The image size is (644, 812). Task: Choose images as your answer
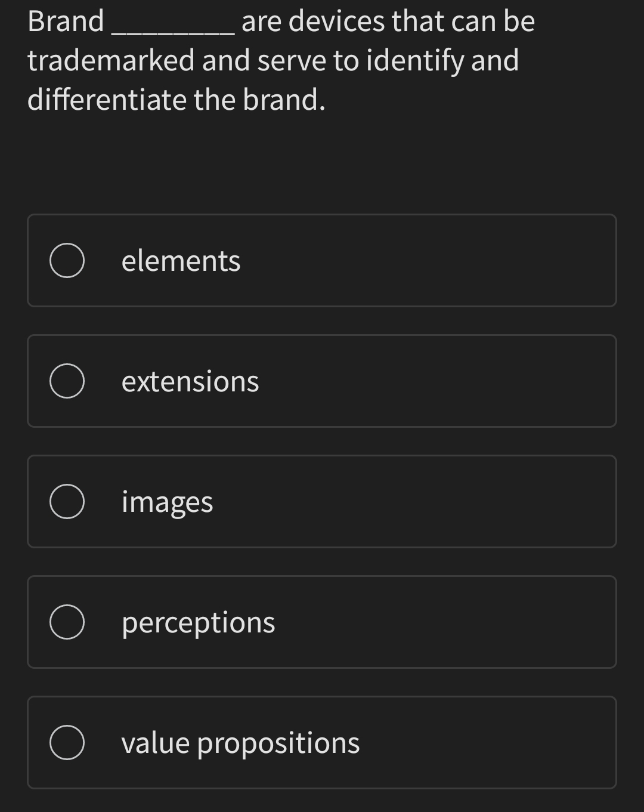[166, 501]
